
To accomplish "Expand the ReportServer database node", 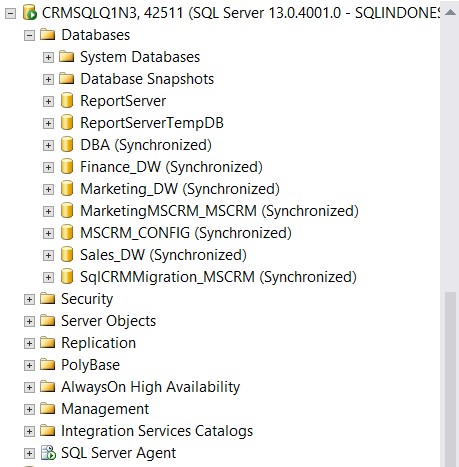I will [48, 101].
